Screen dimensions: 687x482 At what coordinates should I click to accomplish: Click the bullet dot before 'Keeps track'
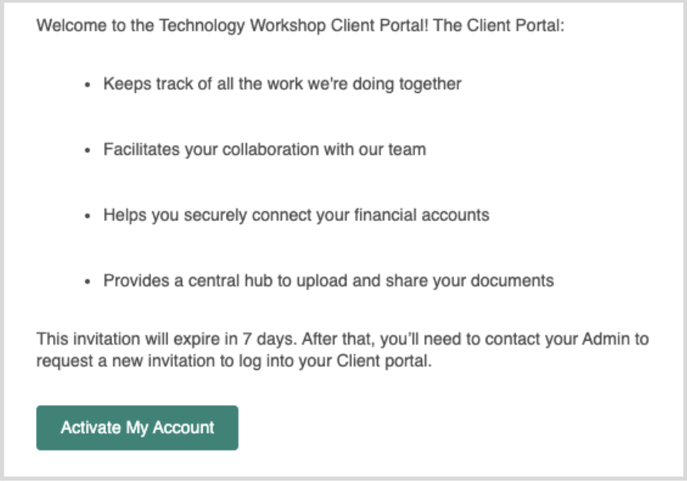click(88, 85)
